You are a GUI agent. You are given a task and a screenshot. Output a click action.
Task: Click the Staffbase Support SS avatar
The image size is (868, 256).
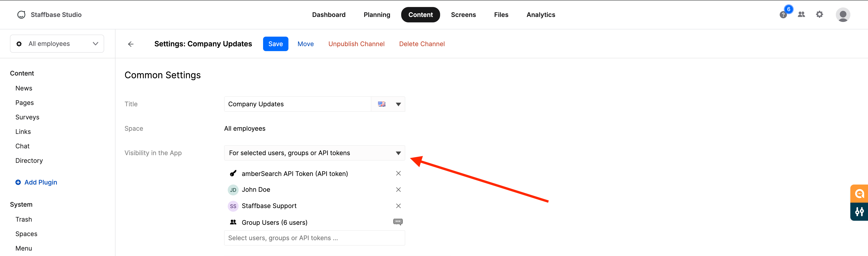coord(233,206)
